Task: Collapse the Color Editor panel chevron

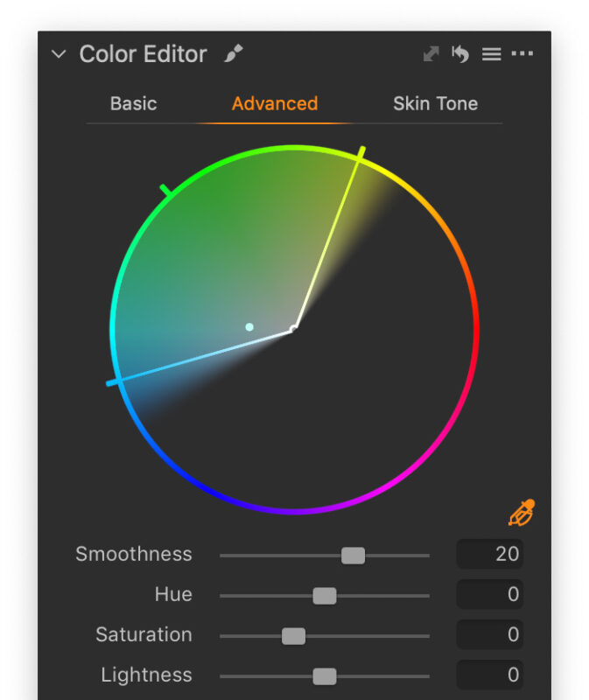Action: pyautogui.click(x=59, y=54)
